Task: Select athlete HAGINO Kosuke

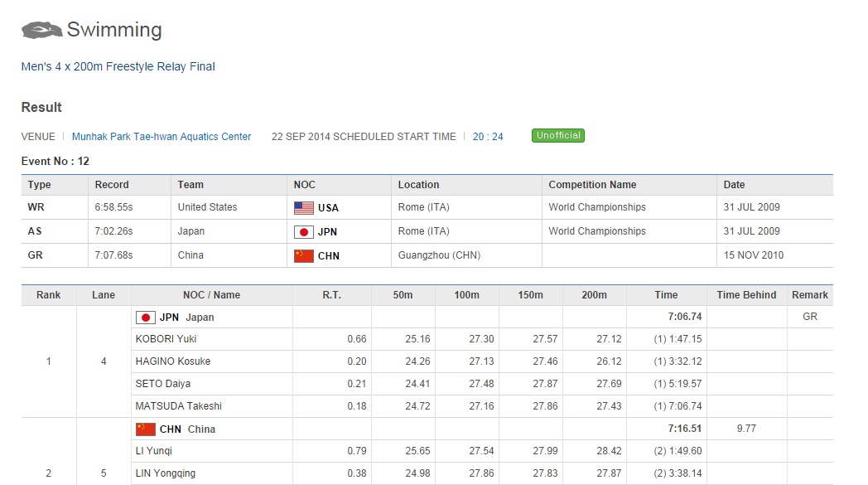Action: 172,361
